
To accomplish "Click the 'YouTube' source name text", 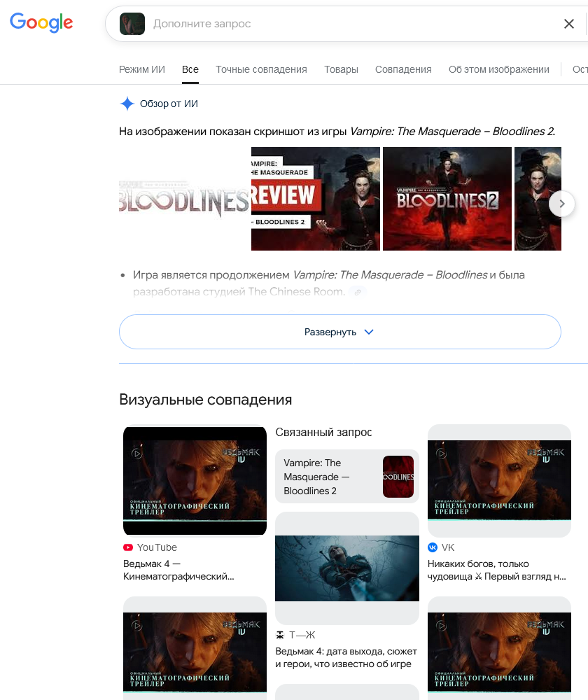I will tap(157, 547).
